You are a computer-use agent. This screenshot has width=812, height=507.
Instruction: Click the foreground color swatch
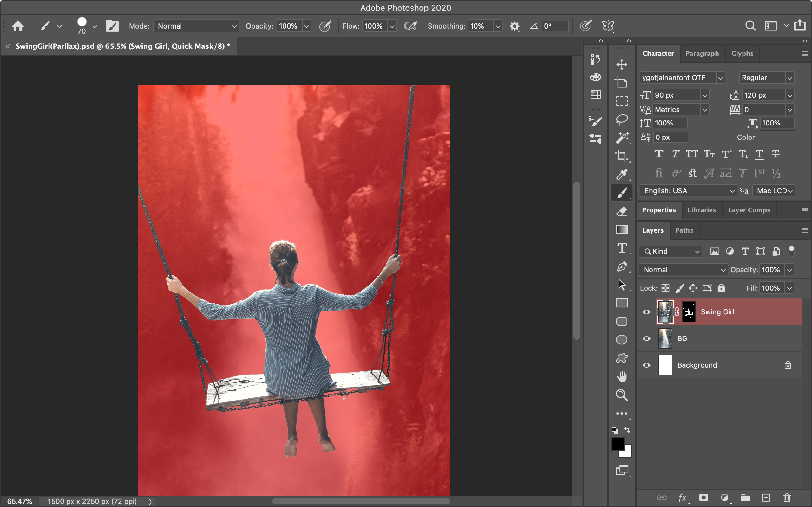tap(618, 444)
